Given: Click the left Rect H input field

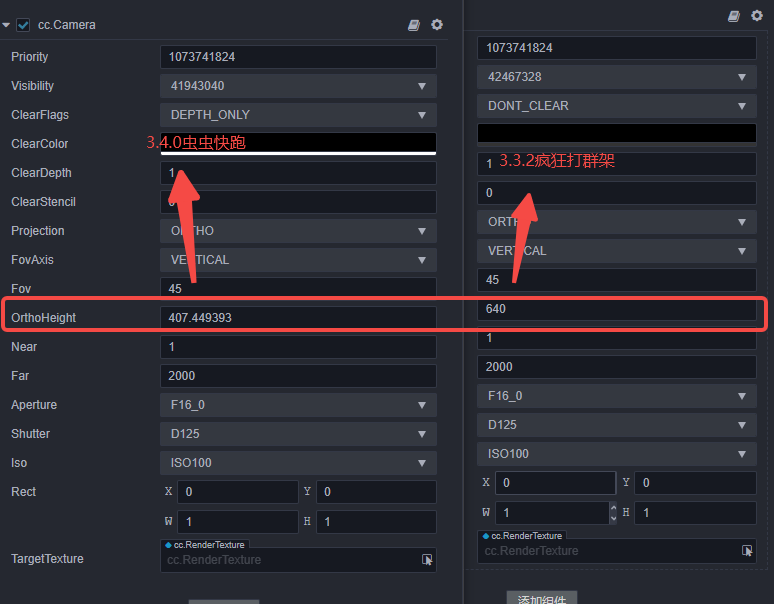Looking at the screenshot, I should point(376,522).
